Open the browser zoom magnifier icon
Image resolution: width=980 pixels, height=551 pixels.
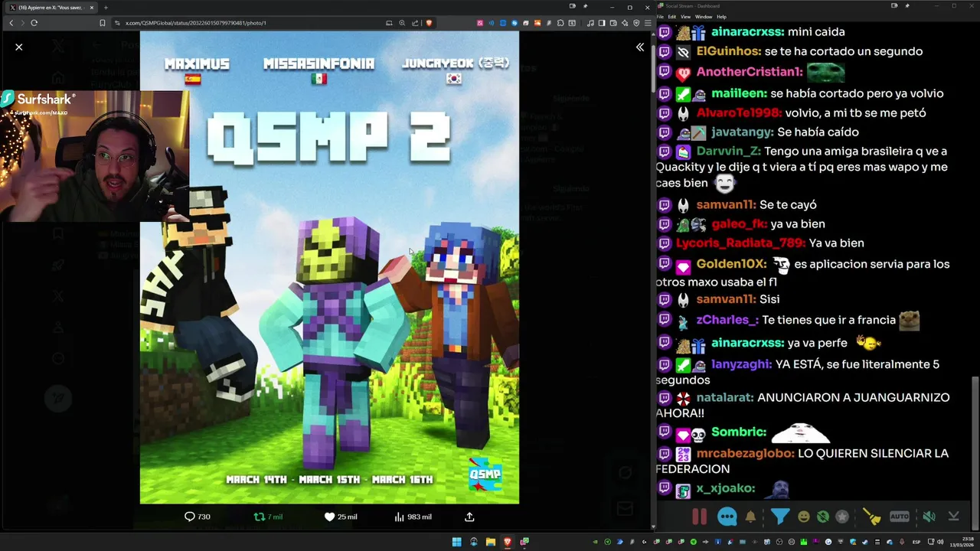pos(402,23)
